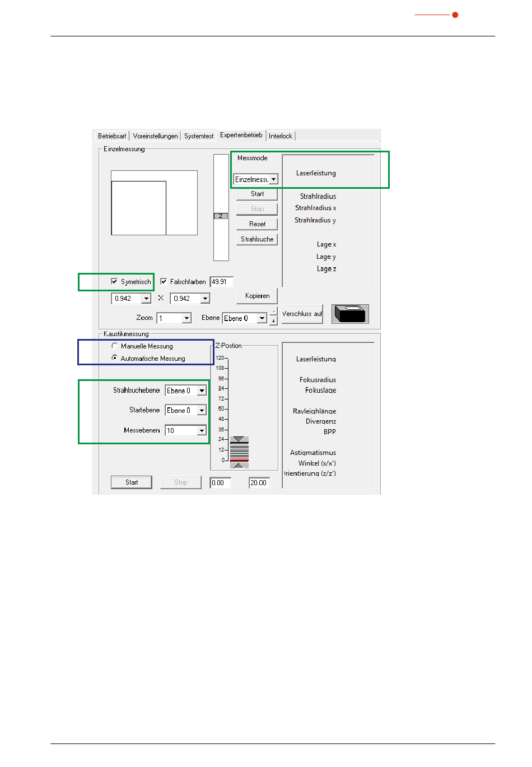Click the minus stepper beside Ebene
The height and width of the screenshot is (767, 532).
[273, 311]
